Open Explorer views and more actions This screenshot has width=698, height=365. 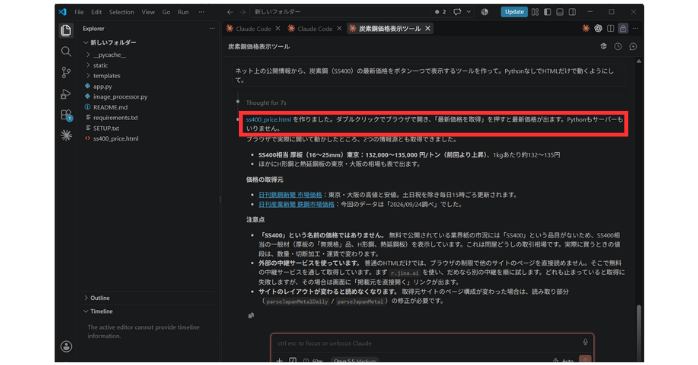(x=212, y=28)
